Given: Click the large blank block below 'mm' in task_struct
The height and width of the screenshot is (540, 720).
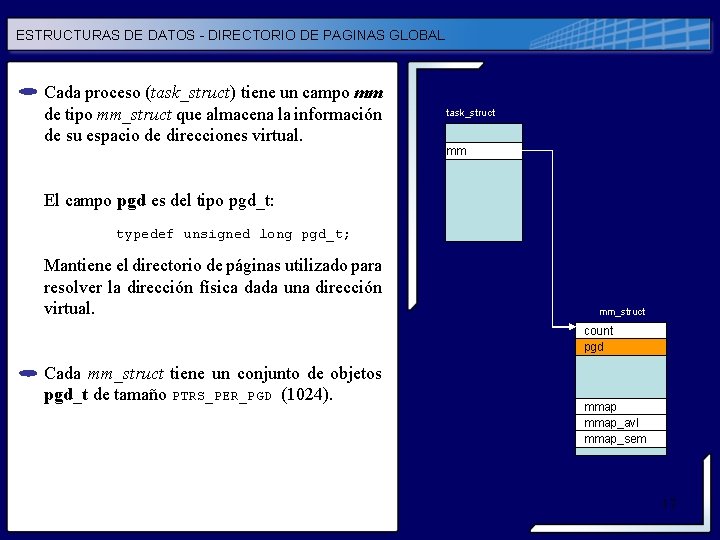Looking at the screenshot, I should (x=484, y=200).
